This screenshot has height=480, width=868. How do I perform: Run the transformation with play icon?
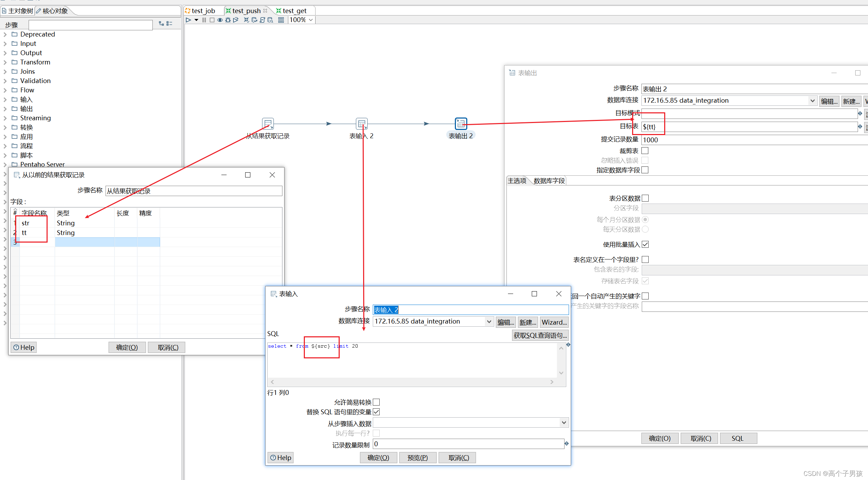[x=188, y=20]
